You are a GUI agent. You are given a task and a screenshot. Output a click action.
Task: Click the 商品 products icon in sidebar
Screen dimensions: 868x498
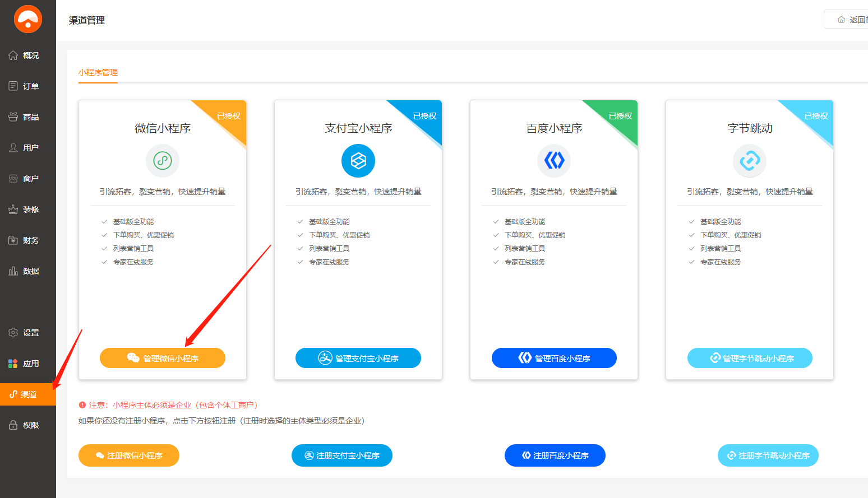click(13, 117)
